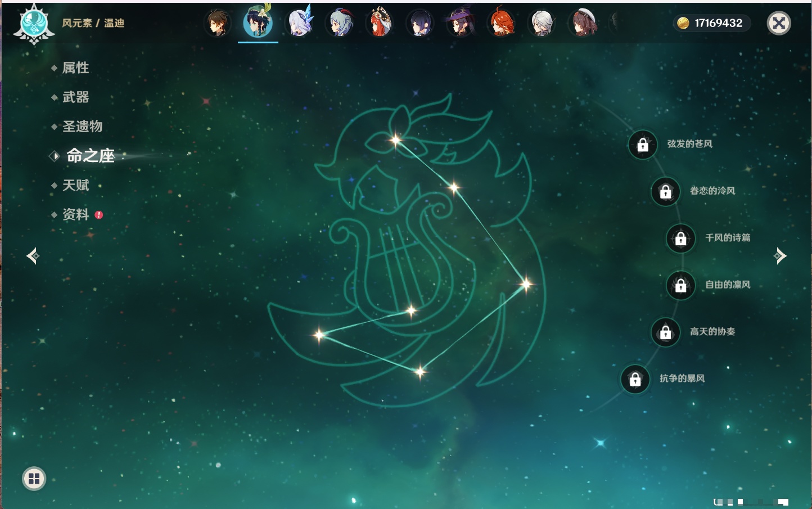Open the four-square grid menu icon
This screenshot has width=812, height=509.
tap(34, 479)
